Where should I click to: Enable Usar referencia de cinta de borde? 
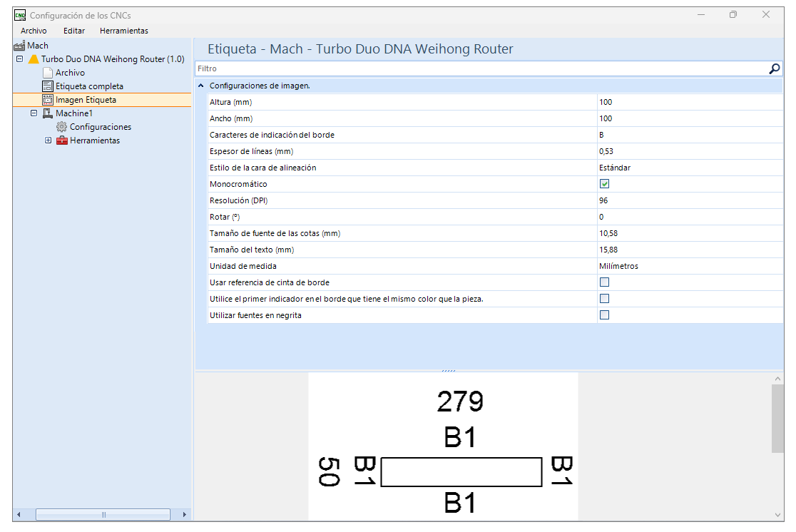pyautogui.click(x=604, y=282)
